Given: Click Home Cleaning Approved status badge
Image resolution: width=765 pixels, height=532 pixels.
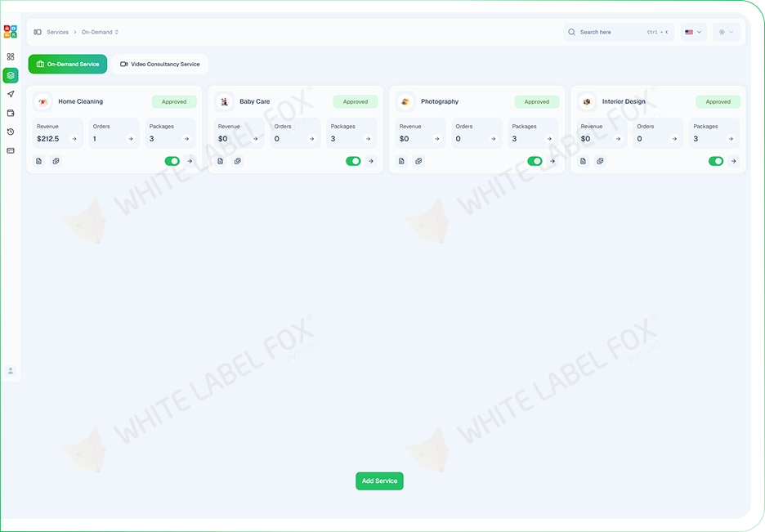Looking at the screenshot, I should tap(174, 102).
